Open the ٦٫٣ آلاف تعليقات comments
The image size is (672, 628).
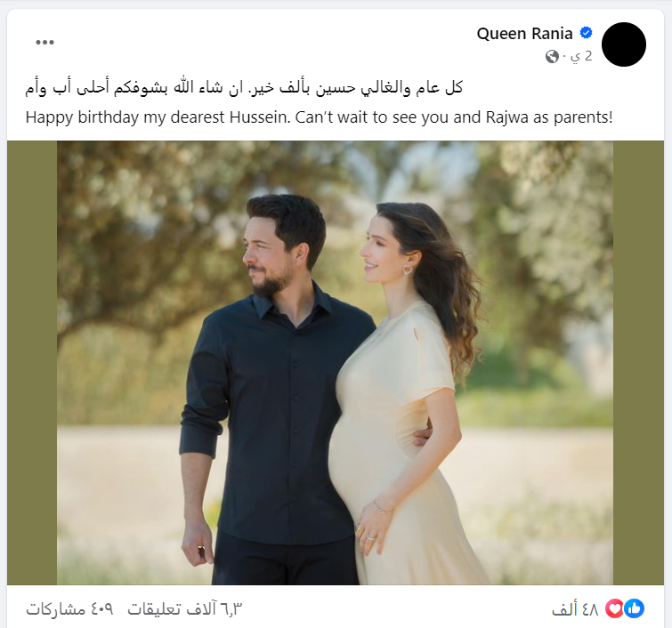tap(185, 609)
